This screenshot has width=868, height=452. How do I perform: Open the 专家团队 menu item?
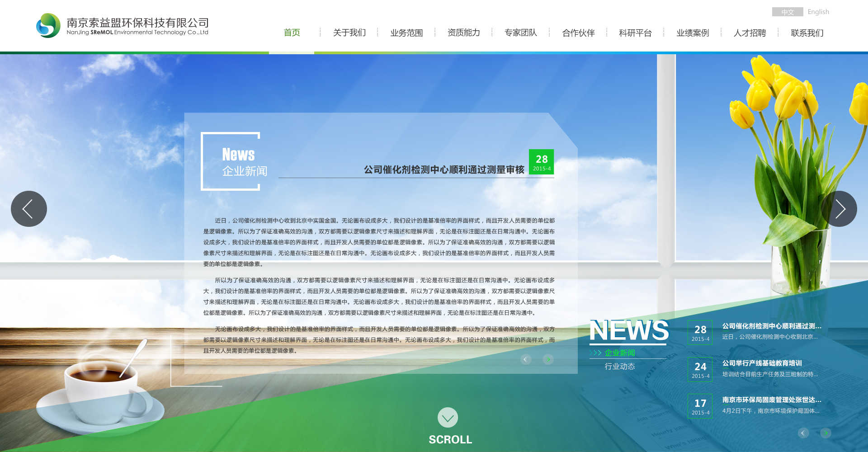tap(521, 33)
